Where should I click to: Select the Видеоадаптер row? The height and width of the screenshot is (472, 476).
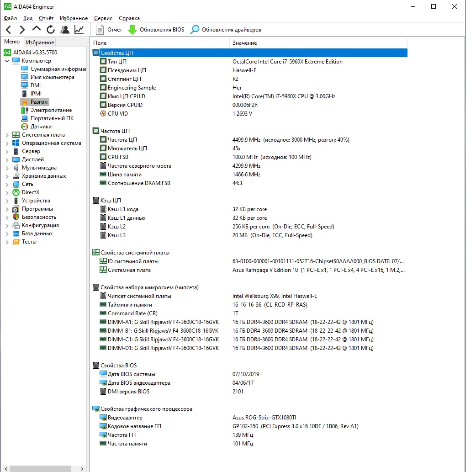click(x=249, y=418)
